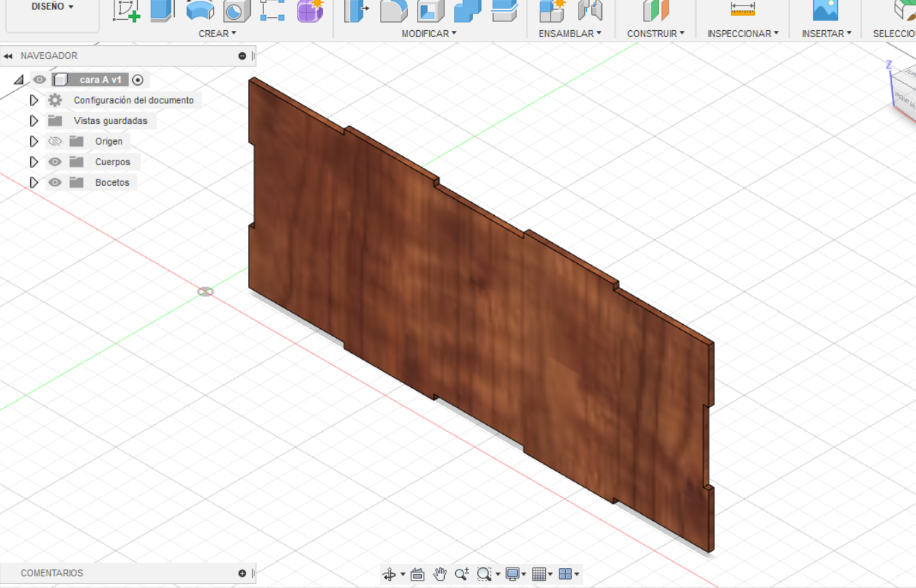Viewport: 916px width, 588px height.
Task: Click the Orbit tool in navigation bar
Action: coord(389,574)
